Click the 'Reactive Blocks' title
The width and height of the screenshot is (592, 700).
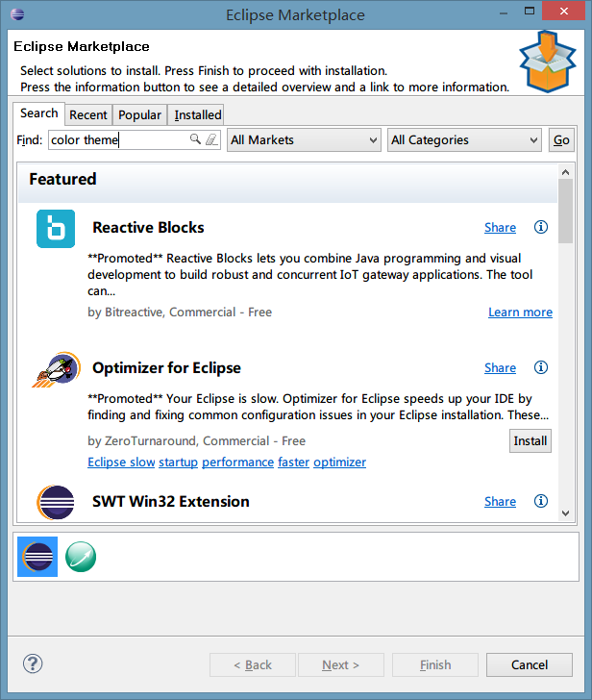pyautogui.click(x=148, y=228)
